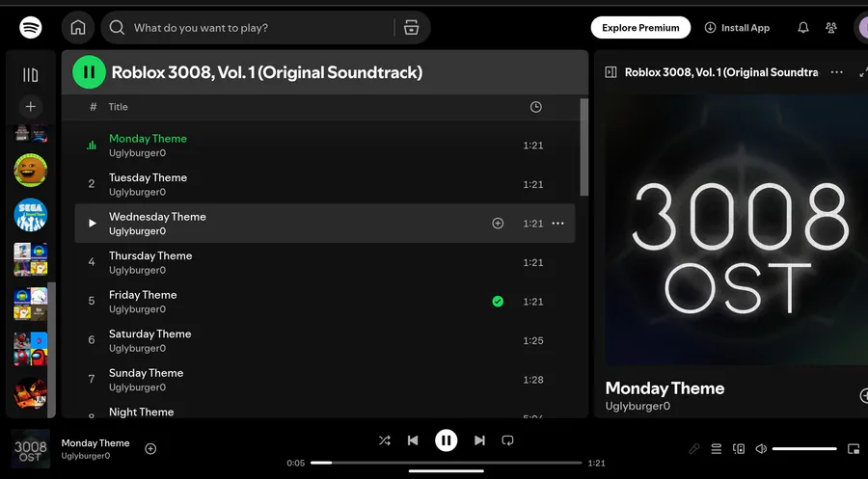The width and height of the screenshot is (868, 479).
Task: Open miniplayer icon
Action: pos(854,448)
